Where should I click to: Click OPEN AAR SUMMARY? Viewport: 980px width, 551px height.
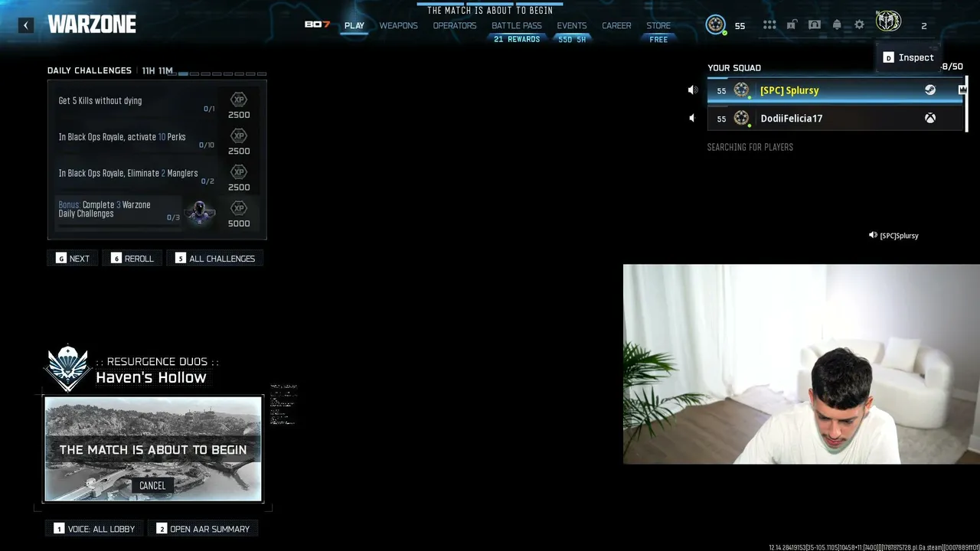(203, 529)
